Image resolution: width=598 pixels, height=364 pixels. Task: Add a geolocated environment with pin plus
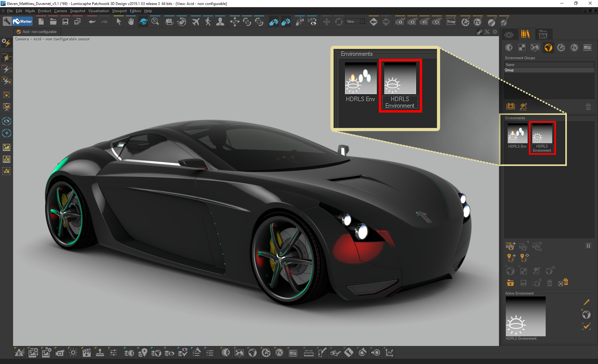(511, 258)
